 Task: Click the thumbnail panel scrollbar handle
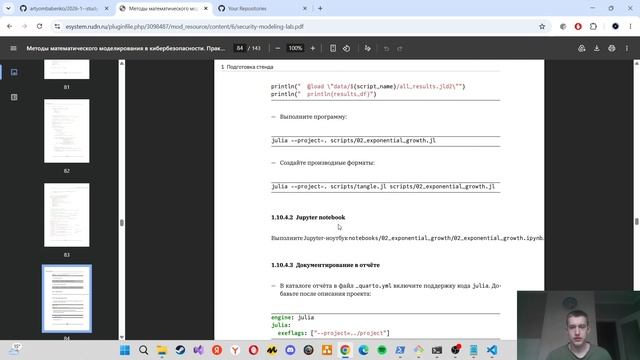[122, 222]
